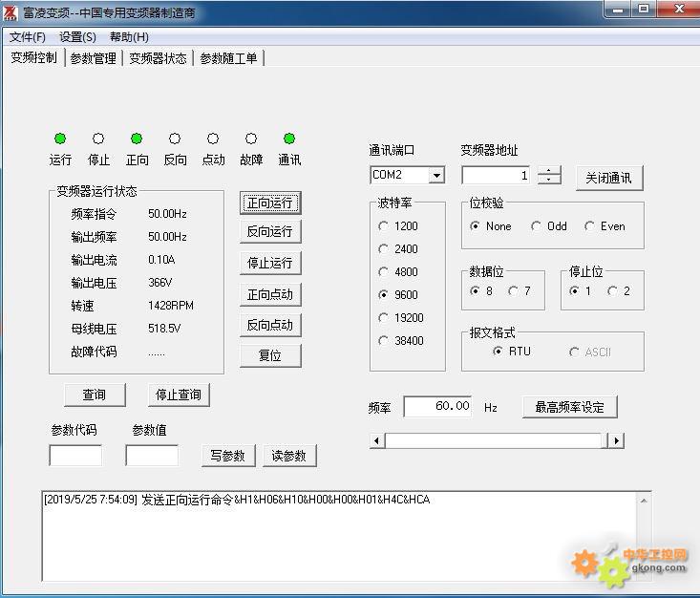Viewport: 700px width, 598px height.
Task: Select ASCII message format
Action: coord(590,352)
